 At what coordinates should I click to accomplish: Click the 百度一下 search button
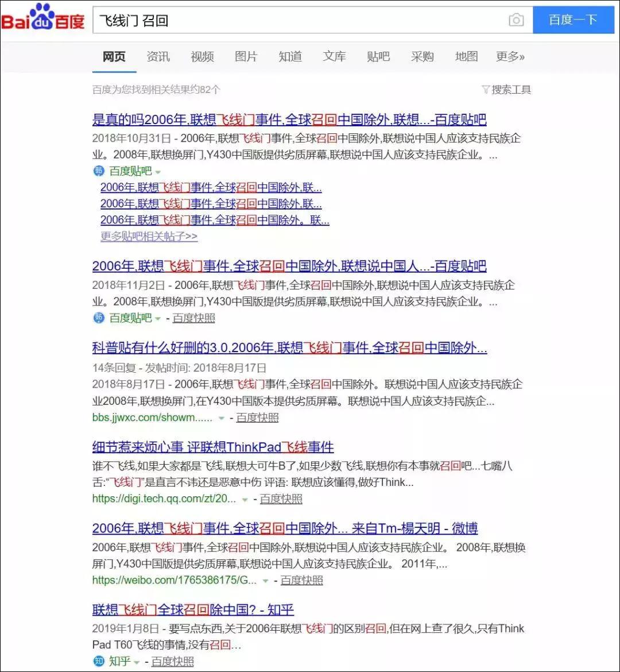pos(574,20)
